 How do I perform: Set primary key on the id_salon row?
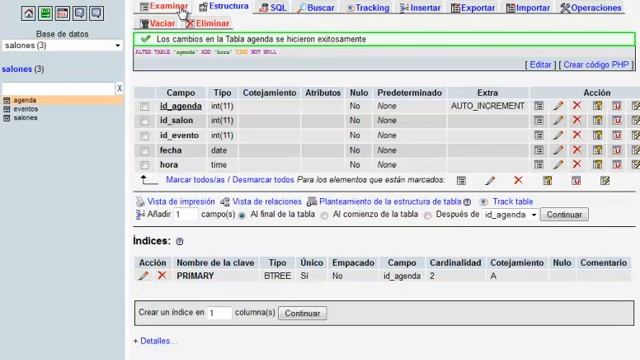(x=598, y=120)
